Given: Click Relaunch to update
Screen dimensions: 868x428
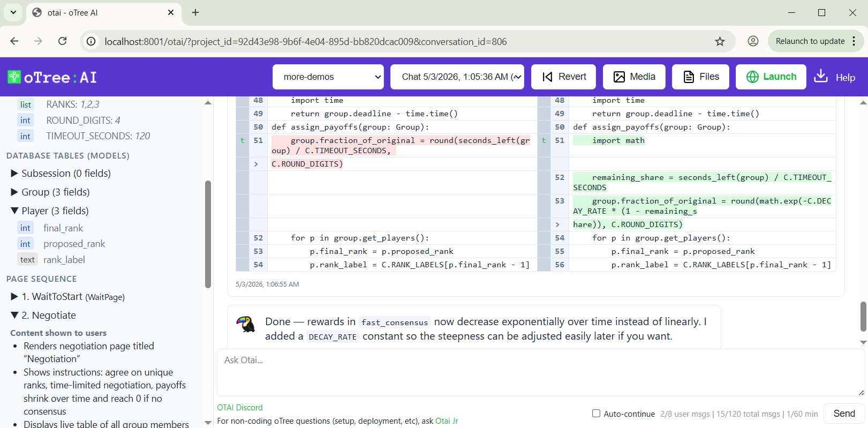Looking at the screenshot, I should 810,41.
